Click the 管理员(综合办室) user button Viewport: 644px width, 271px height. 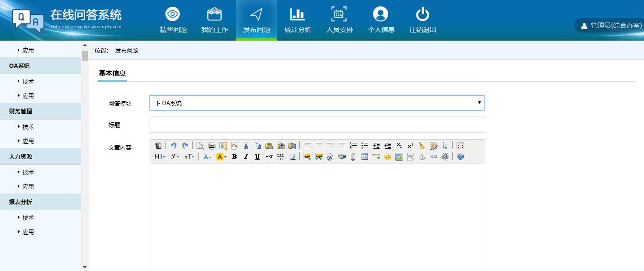pyautogui.click(x=611, y=26)
